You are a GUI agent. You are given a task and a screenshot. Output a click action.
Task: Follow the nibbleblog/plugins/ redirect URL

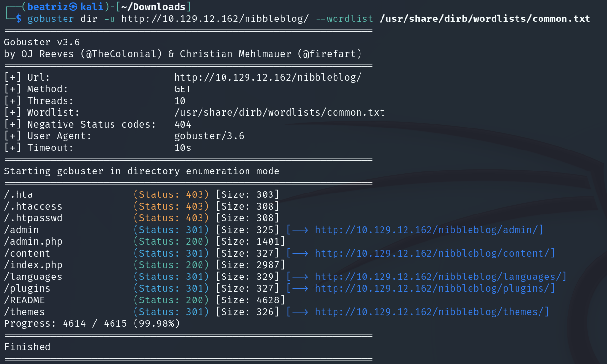[x=435, y=288]
